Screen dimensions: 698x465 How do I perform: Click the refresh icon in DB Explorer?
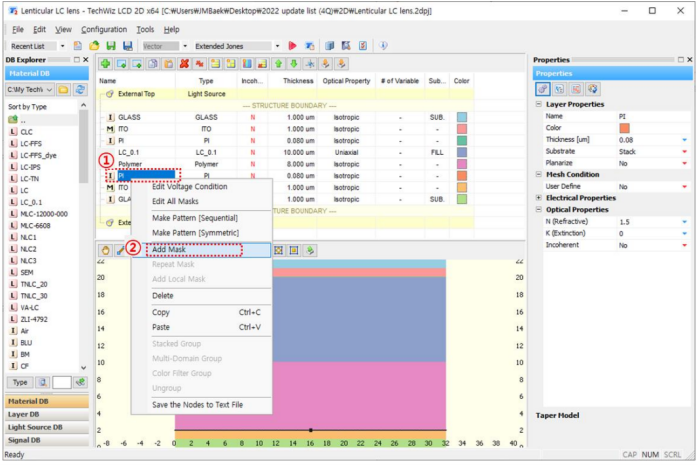pyautogui.click(x=79, y=89)
